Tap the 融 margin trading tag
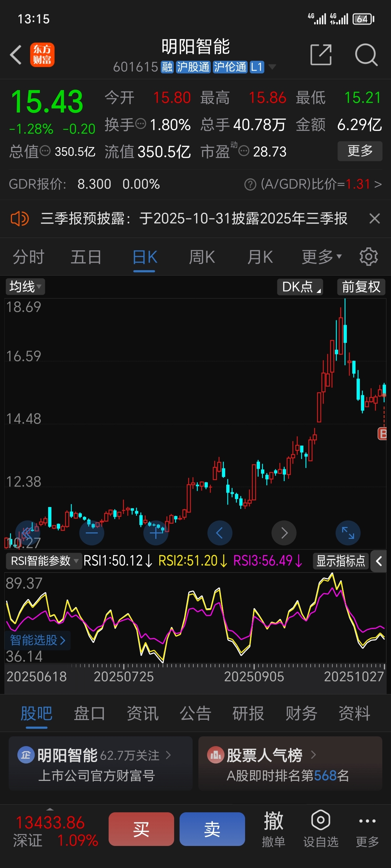Image resolution: width=391 pixels, height=868 pixels. (167, 67)
